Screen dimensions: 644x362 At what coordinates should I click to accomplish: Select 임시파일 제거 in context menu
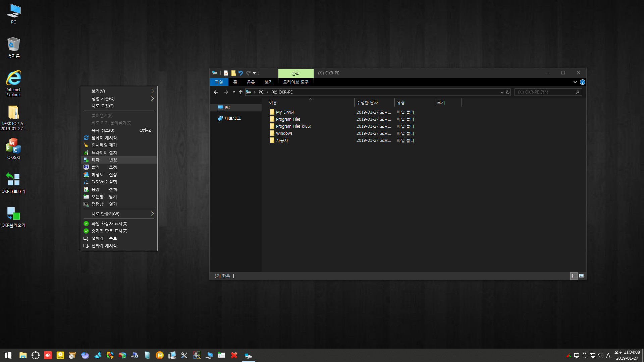click(x=119, y=145)
